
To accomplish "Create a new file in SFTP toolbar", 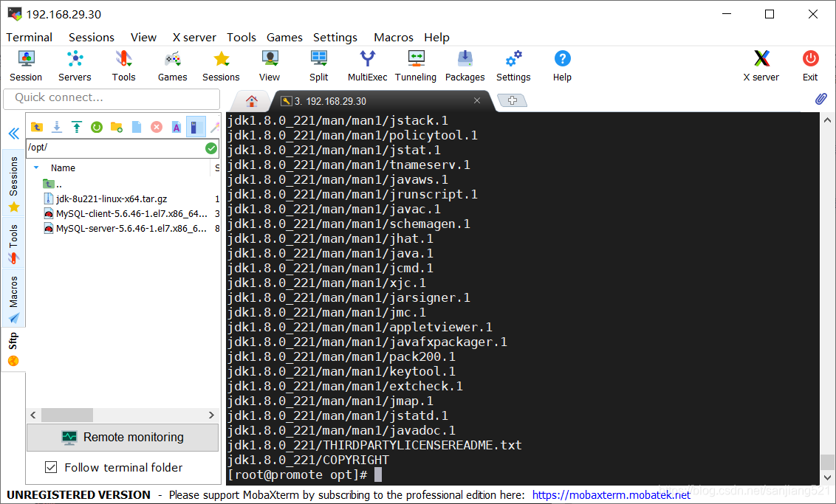I will 137,127.
